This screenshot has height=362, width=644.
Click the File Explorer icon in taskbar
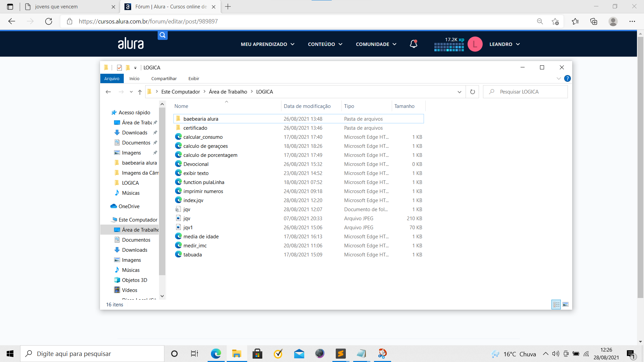click(x=236, y=353)
